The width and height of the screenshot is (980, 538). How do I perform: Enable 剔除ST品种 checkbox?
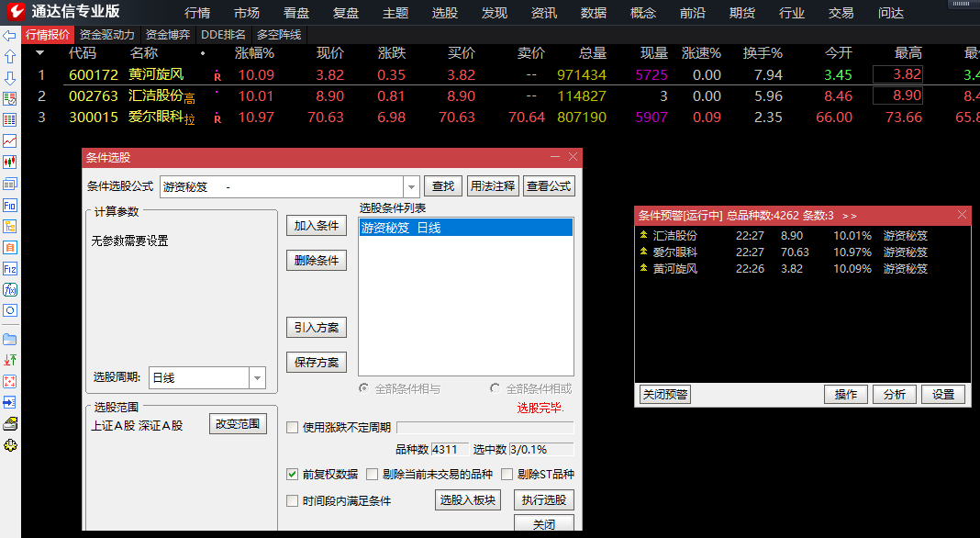click(x=507, y=474)
